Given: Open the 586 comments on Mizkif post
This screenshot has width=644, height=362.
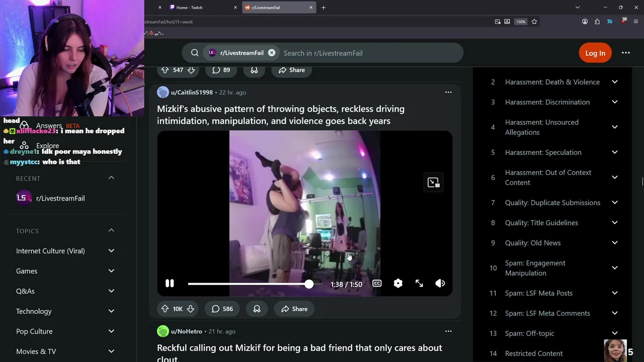Looking at the screenshot, I should point(222,309).
